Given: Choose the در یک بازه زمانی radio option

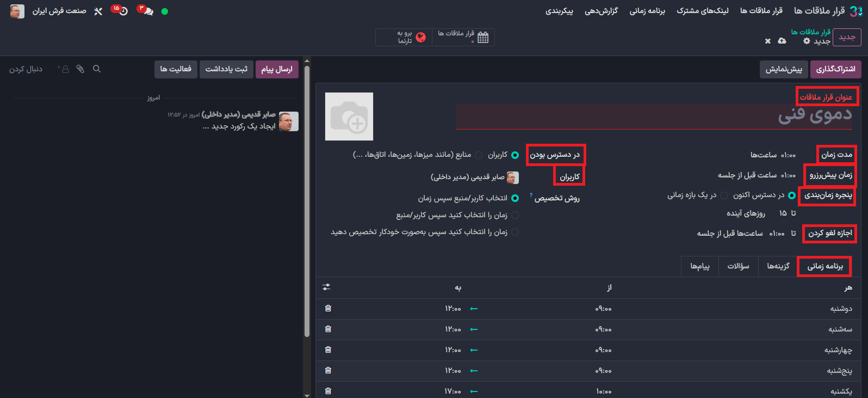Looking at the screenshot, I should [724, 195].
